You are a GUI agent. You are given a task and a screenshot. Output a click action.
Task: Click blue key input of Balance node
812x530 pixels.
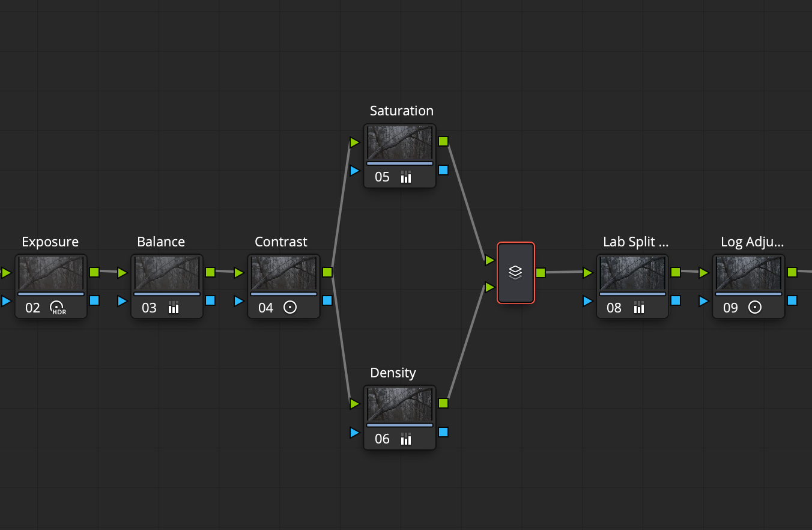click(123, 301)
